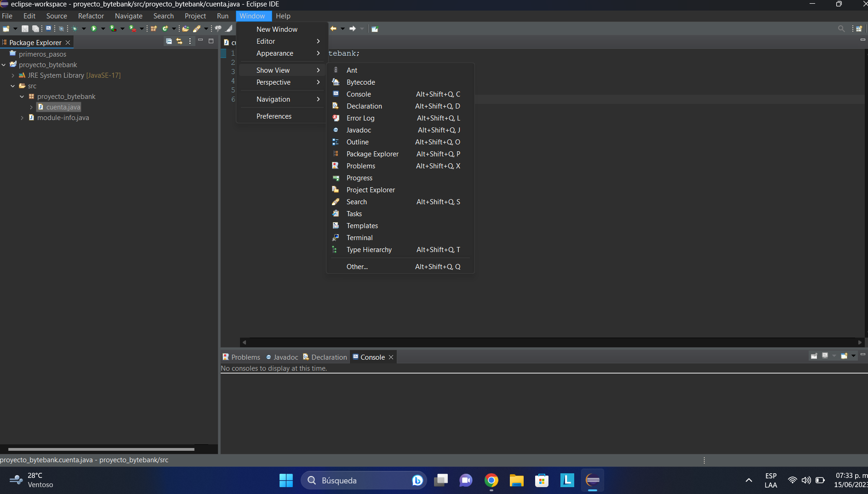Click the green Run toolbar icon
This screenshot has width=868, height=494.
click(x=94, y=29)
